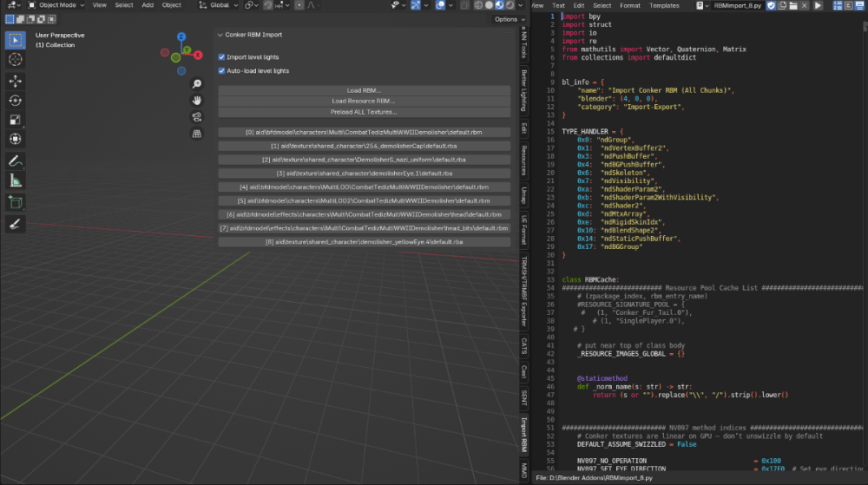Open the viewport Select menu
The width and height of the screenshot is (868, 485).
point(124,5)
